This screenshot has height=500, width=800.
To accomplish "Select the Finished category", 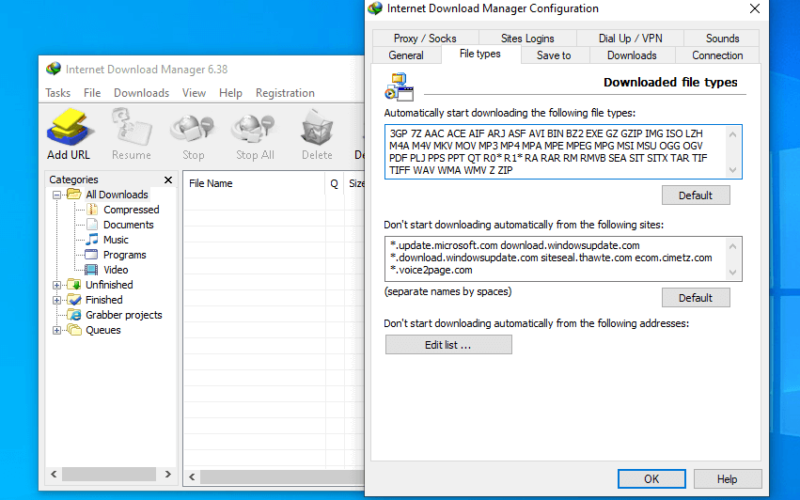I will [x=104, y=300].
